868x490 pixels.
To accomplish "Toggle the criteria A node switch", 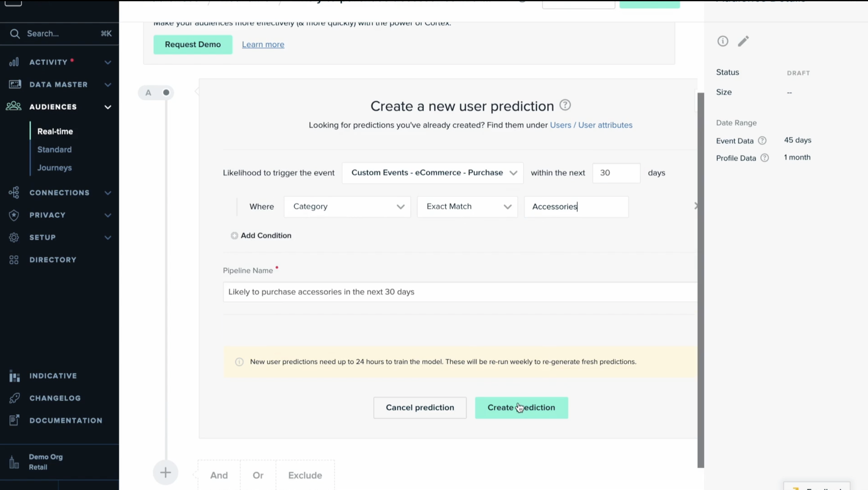I will (166, 93).
